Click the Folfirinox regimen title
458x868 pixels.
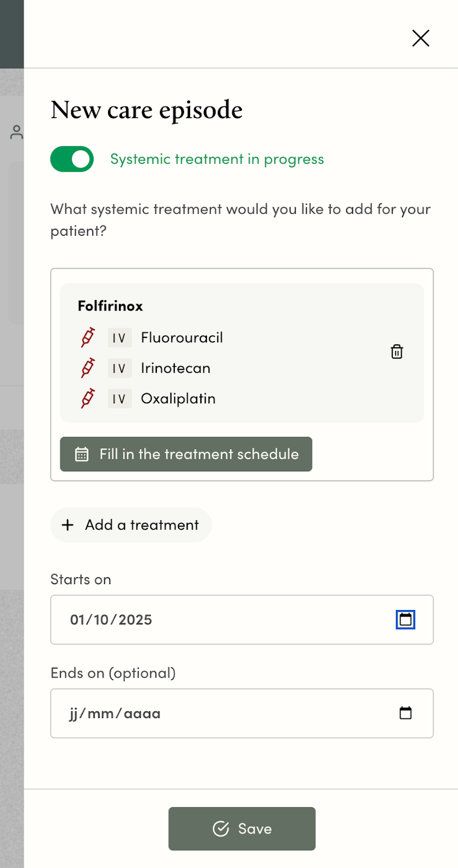tap(110, 306)
